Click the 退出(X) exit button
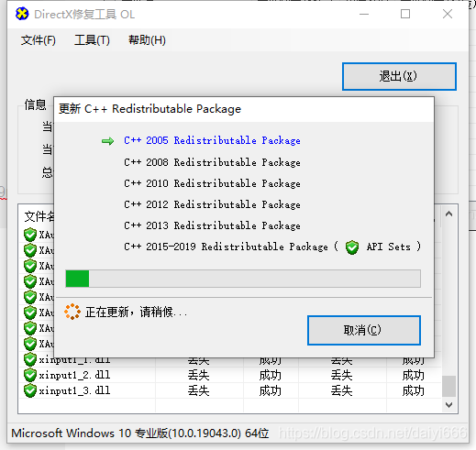476x450 pixels. (399, 76)
